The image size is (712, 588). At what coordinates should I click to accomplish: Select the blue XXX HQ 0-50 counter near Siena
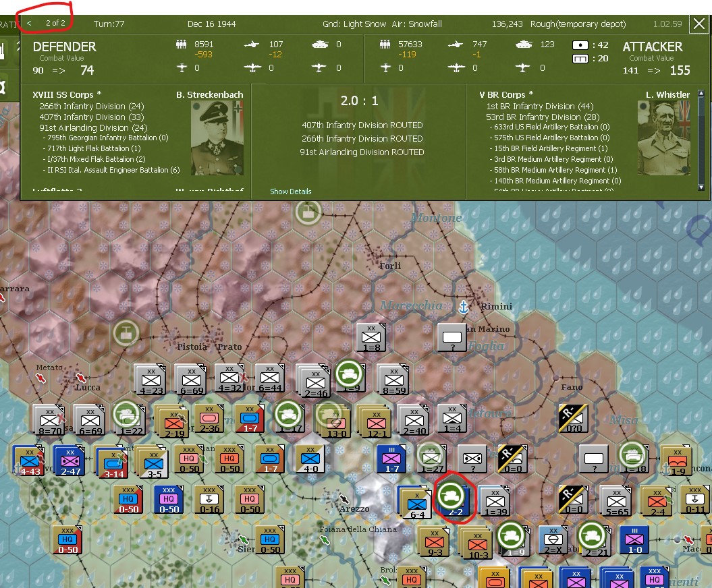coord(269,539)
